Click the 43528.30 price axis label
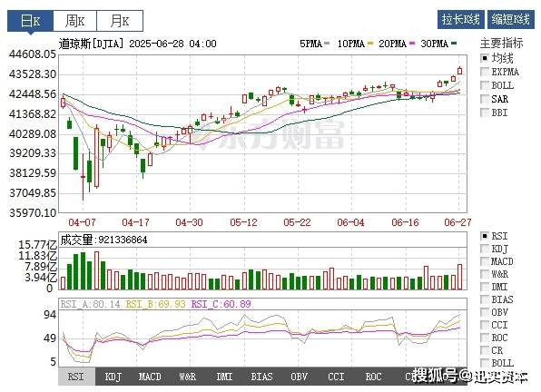Image resolution: width=541 pixels, height=392 pixels. [x=33, y=74]
